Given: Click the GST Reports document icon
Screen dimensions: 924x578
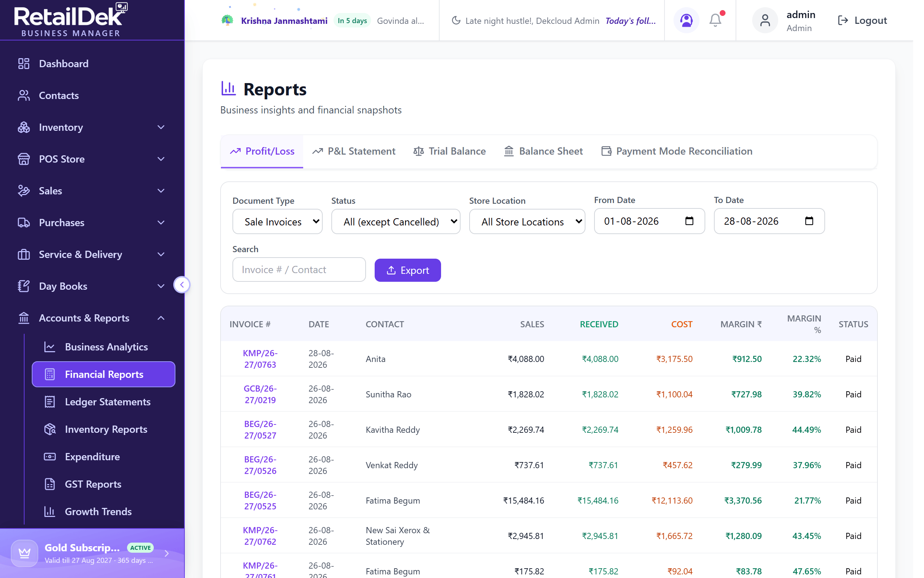Looking at the screenshot, I should coord(50,484).
